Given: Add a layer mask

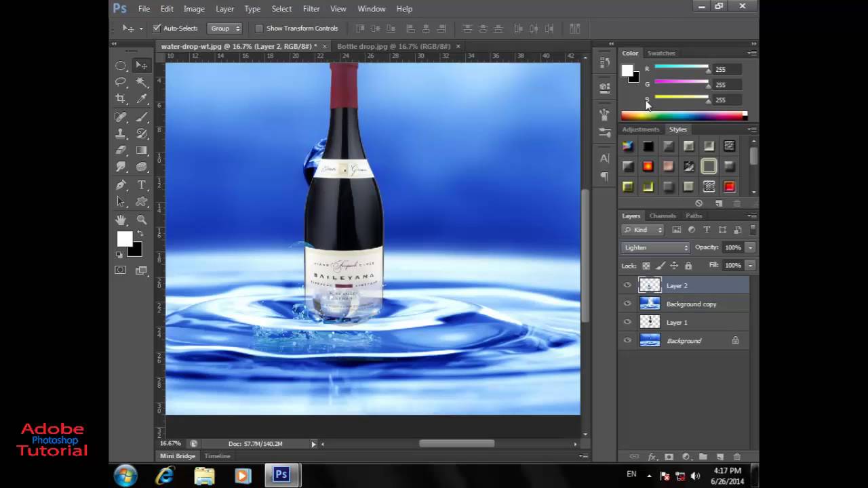Looking at the screenshot, I should click(669, 457).
